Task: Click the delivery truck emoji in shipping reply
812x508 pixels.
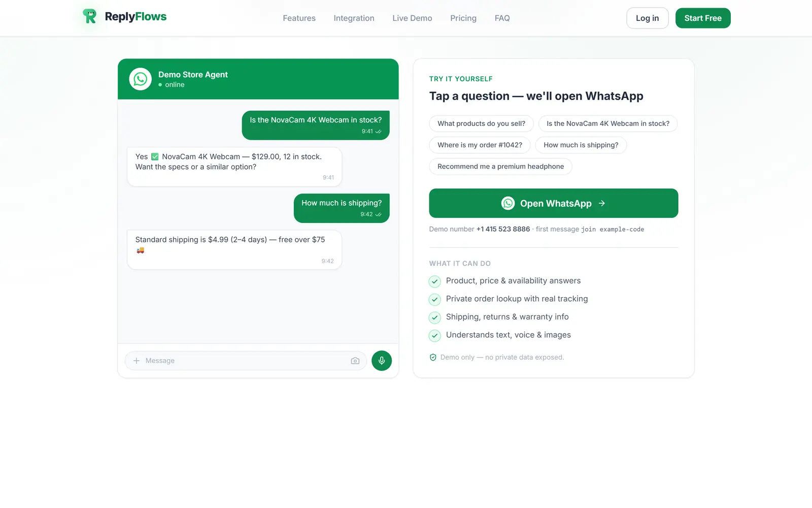Action: tap(141, 250)
